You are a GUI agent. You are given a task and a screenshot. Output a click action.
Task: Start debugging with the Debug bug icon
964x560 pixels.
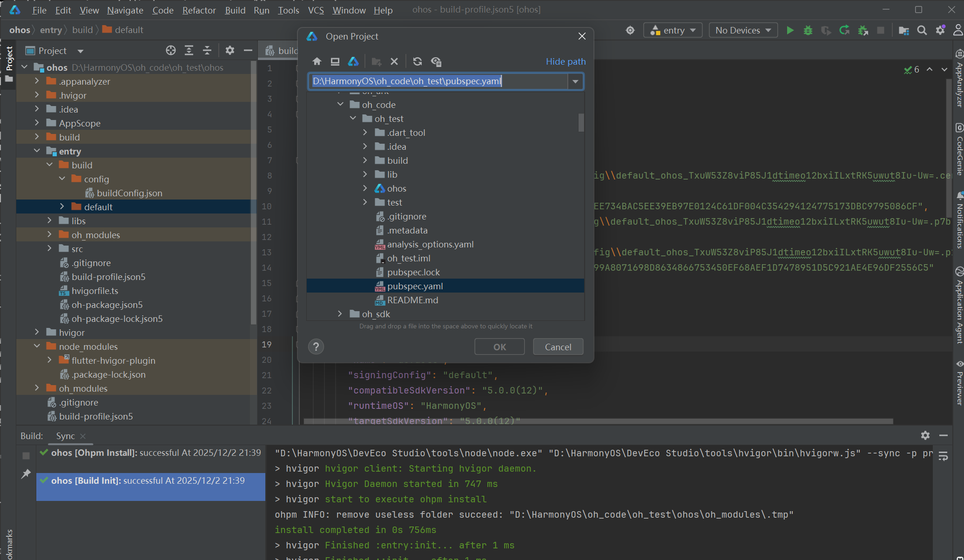pos(808,30)
